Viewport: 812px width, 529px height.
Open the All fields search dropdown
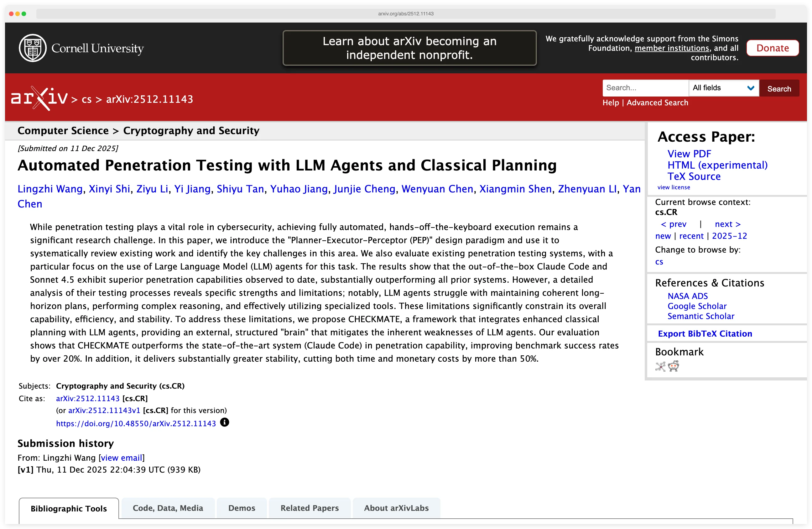coord(724,88)
